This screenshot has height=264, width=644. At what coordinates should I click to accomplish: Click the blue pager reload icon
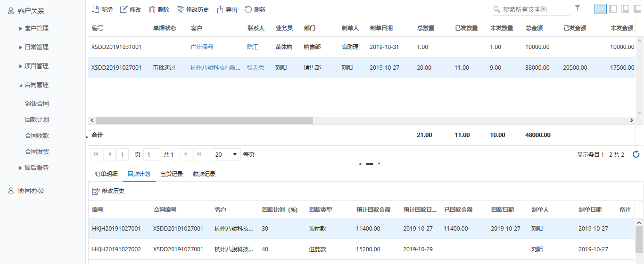coord(636,154)
